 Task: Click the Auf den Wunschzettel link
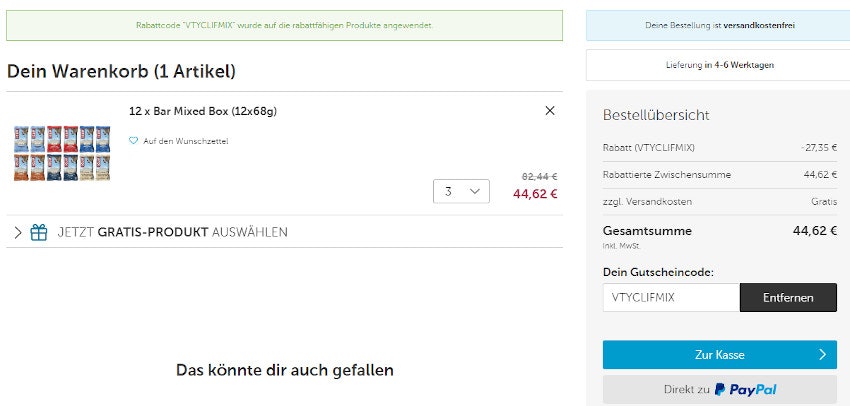click(x=185, y=141)
